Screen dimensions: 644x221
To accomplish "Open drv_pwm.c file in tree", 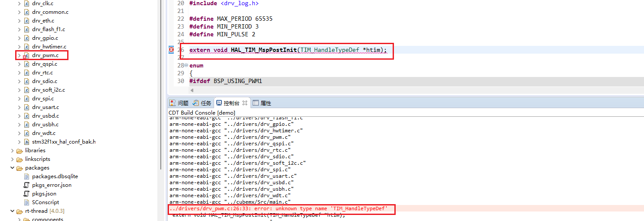I will tap(45, 55).
